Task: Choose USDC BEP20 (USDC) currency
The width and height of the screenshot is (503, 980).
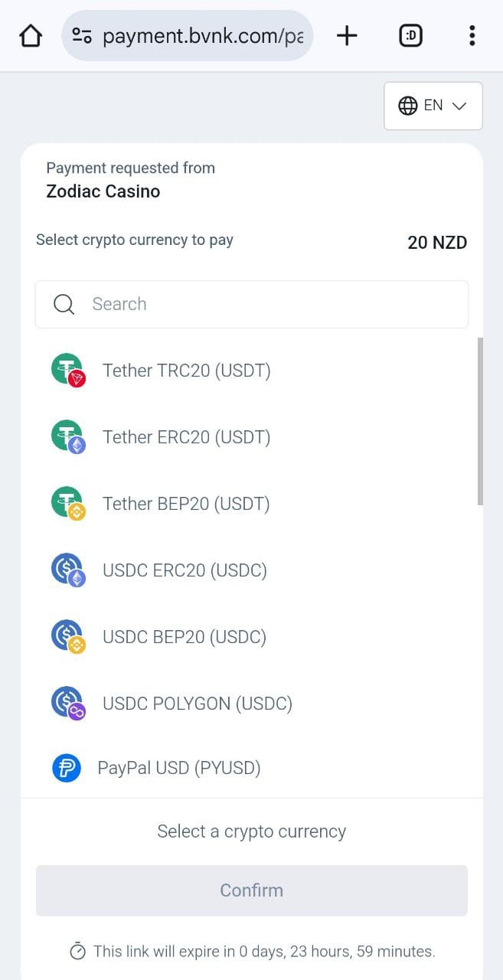Action: (x=185, y=637)
